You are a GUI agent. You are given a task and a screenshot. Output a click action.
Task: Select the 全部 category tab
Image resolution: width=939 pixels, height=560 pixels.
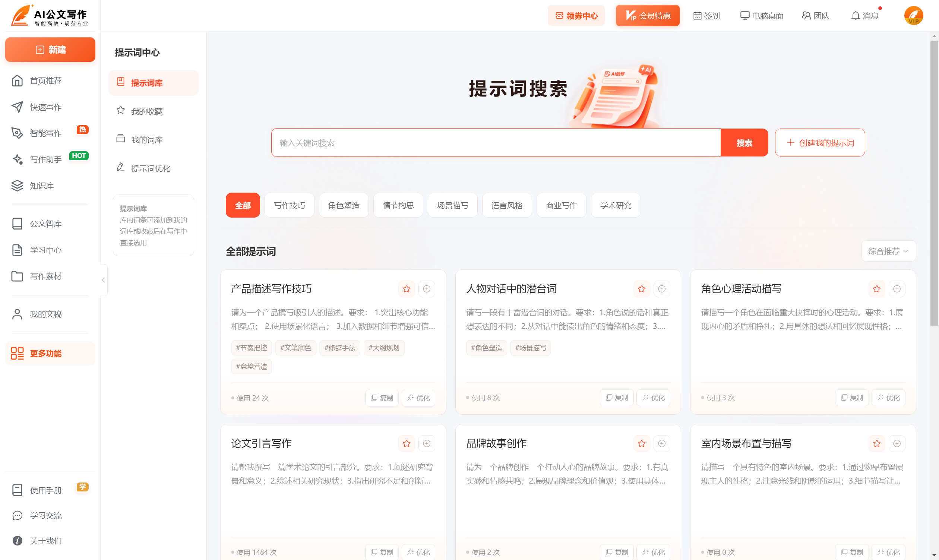[243, 205]
